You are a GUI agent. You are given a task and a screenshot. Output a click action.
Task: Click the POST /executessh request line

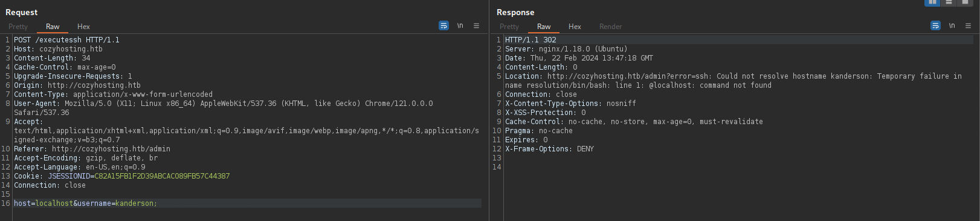tap(66, 40)
